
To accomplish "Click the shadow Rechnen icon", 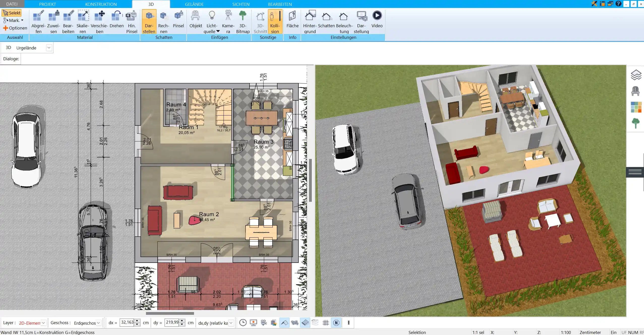I will 164,22.
